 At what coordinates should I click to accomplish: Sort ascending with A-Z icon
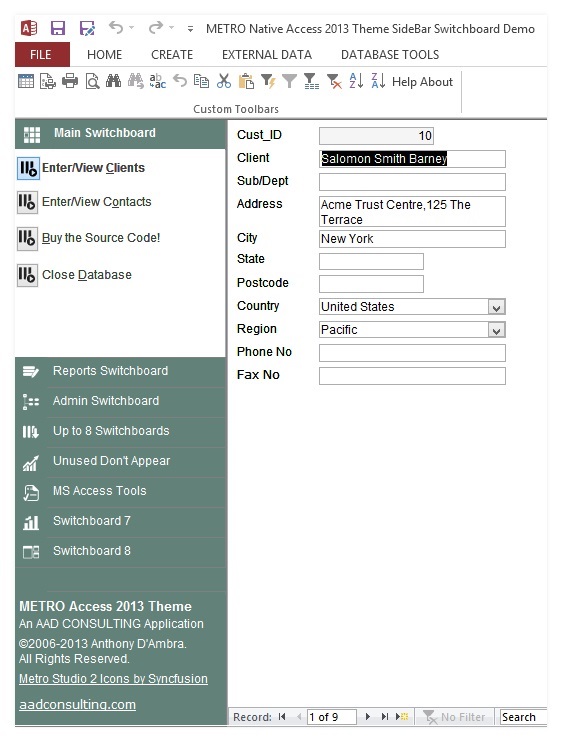[x=356, y=81]
